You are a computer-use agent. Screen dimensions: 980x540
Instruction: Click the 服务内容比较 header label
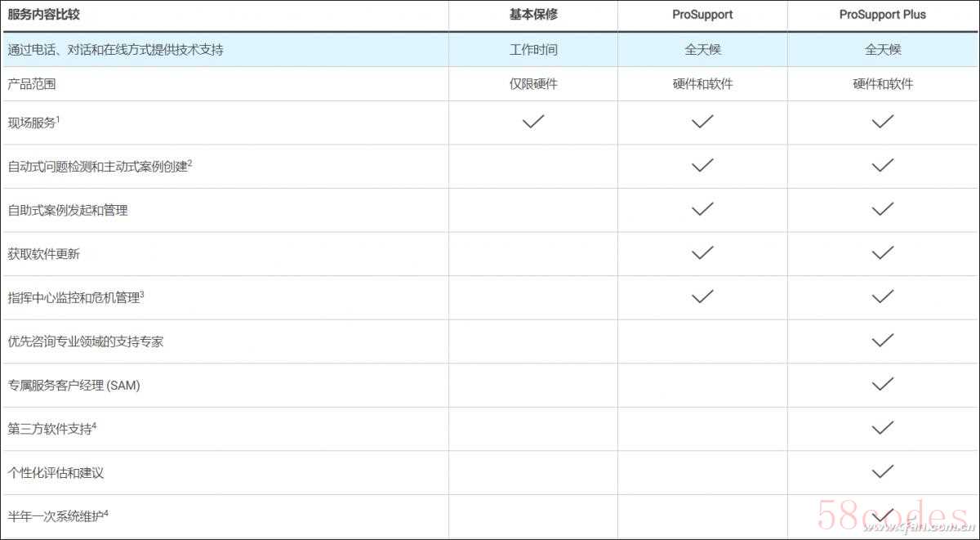[44, 15]
